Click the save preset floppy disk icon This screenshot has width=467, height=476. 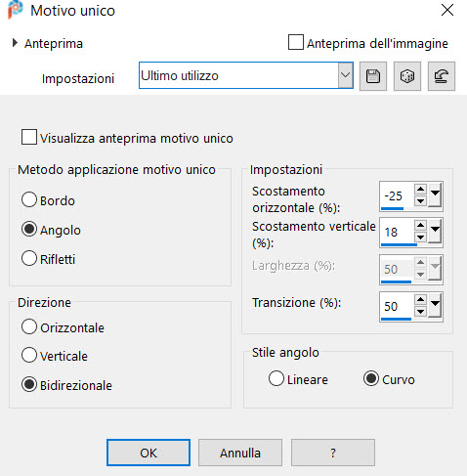click(x=373, y=76)
